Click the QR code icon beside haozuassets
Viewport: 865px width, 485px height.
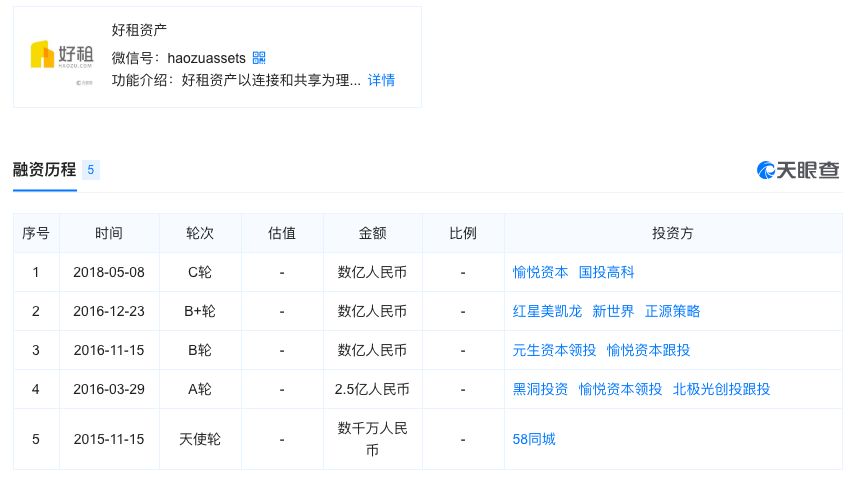(x=259, y=58)
